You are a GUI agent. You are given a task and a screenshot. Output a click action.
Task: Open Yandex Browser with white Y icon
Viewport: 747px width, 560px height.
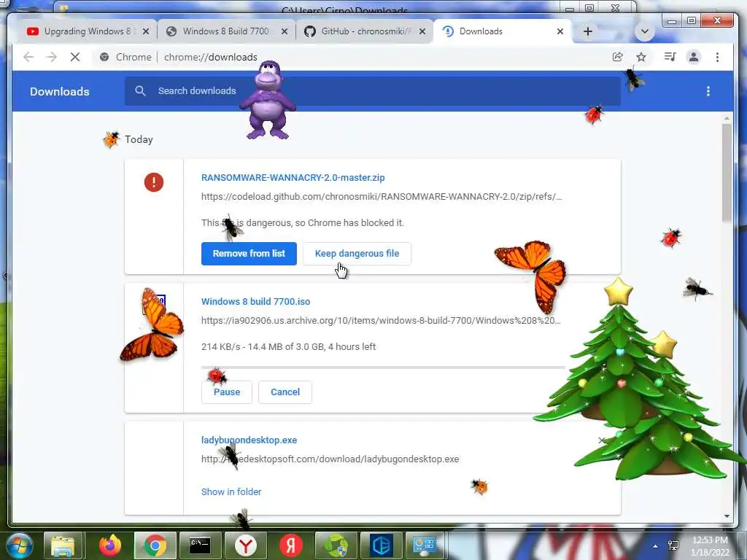coord(245,545)
